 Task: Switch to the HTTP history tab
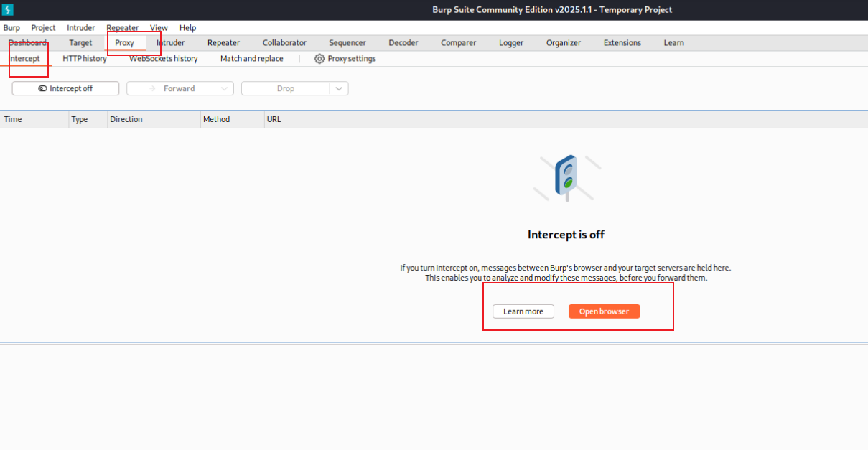click(x=85, y=59)
